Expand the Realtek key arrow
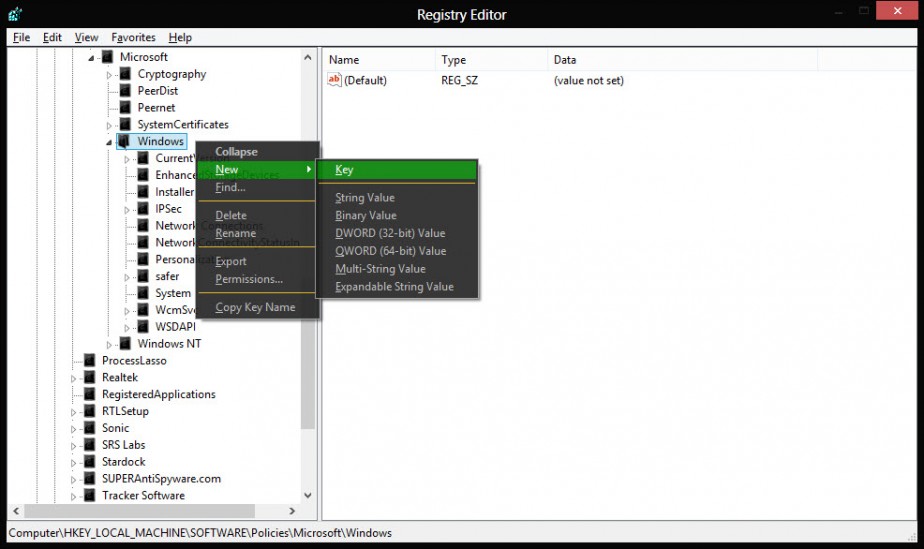The image size is (924, 549). [74, 379]
